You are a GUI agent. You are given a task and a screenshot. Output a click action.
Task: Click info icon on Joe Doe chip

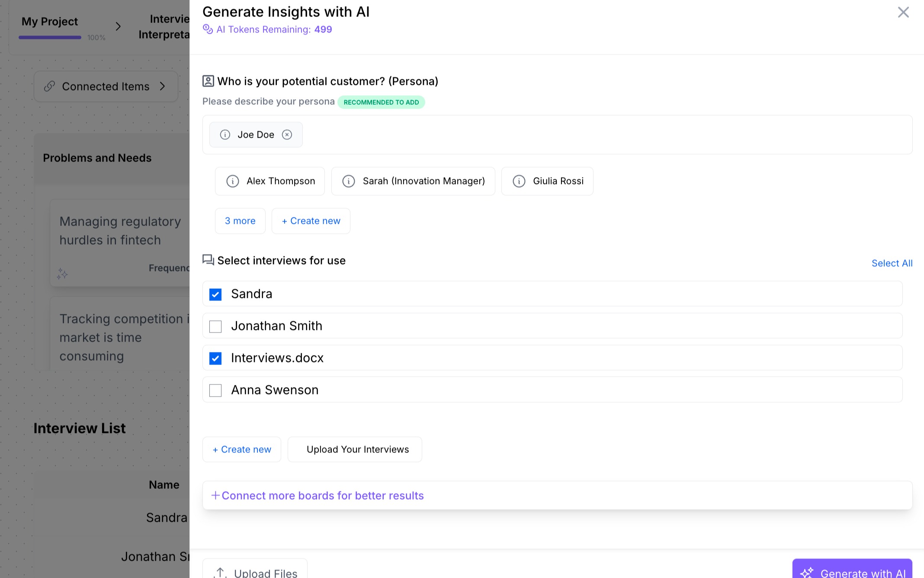click(x=225, y=135)
